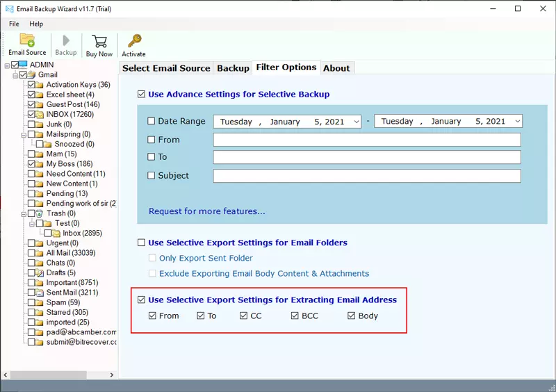Viewport: 556px width, 392px height.
Task: Switch to the About tab
Action: tap(336, 68)
